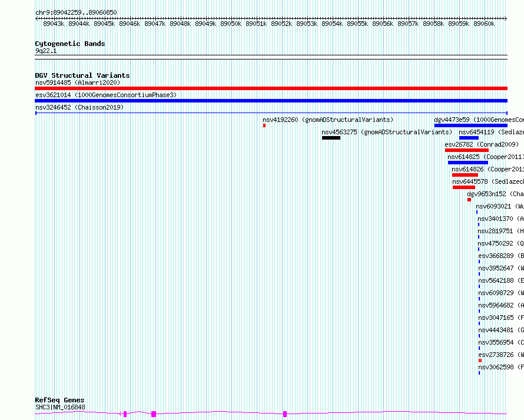Select the nsv3556954 variant label
524x420 pixels.
pyautogui.click(x=501, y=342)
